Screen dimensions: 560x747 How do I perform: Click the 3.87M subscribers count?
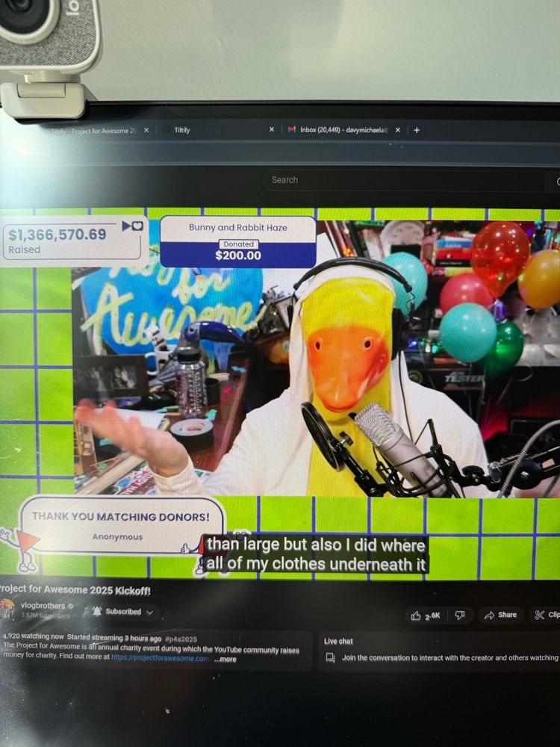[x=46, y=615]
